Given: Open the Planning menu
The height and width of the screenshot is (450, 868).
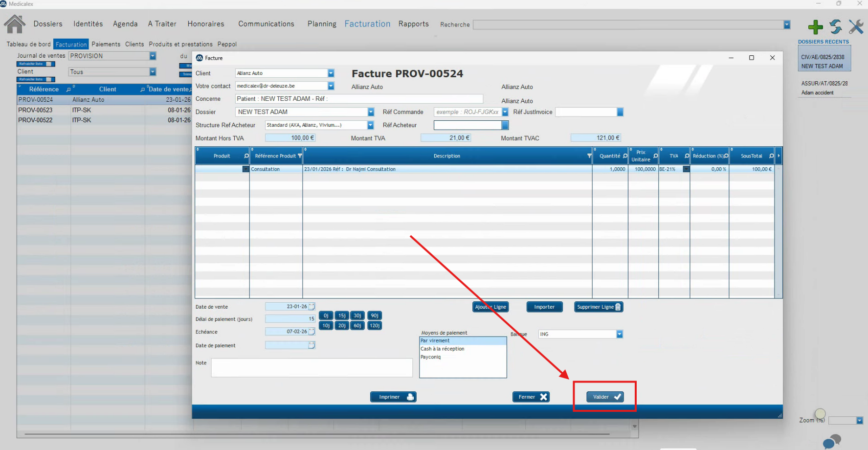Looking at the screenshot, I should (x=322, y=24).
